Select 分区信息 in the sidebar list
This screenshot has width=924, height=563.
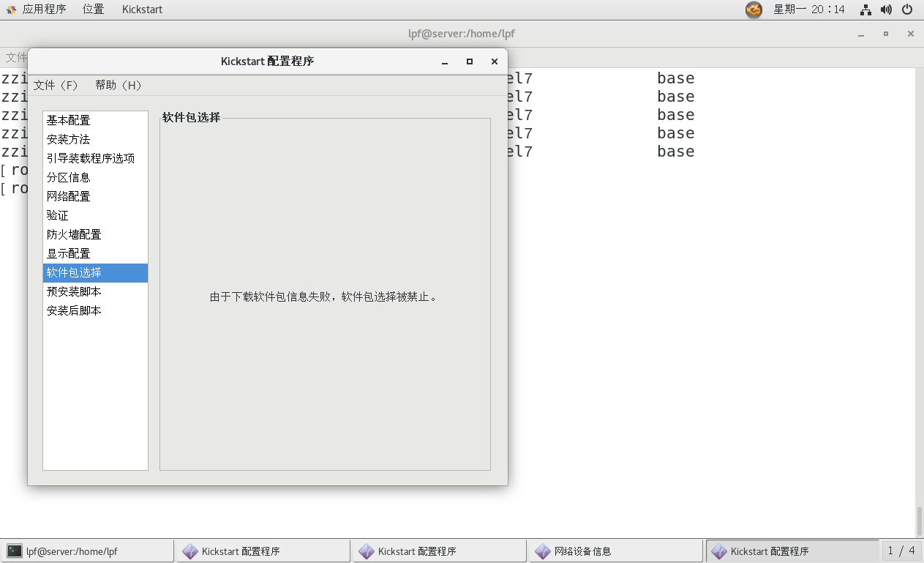coord(95,177)
